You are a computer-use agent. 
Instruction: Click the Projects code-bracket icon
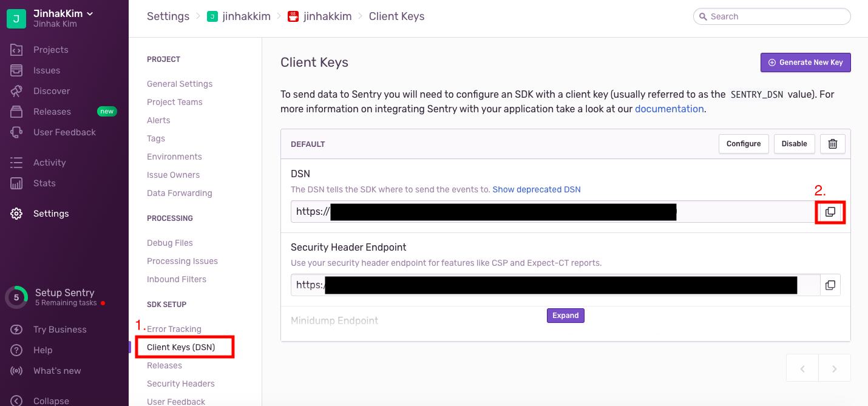(16, 50)
